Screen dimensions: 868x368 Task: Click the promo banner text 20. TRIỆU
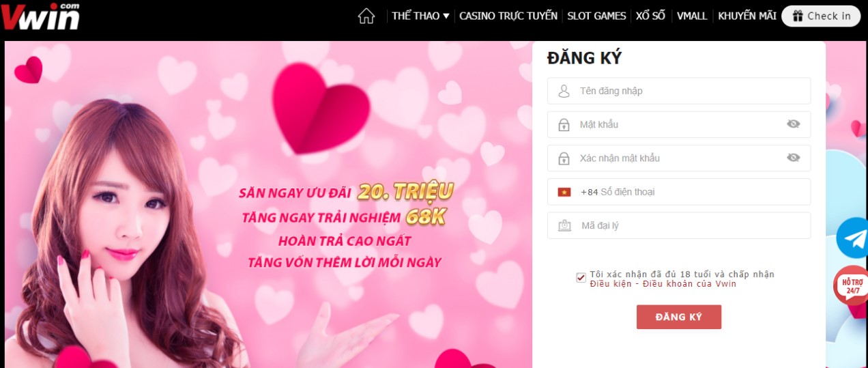[x=405, y=192]
